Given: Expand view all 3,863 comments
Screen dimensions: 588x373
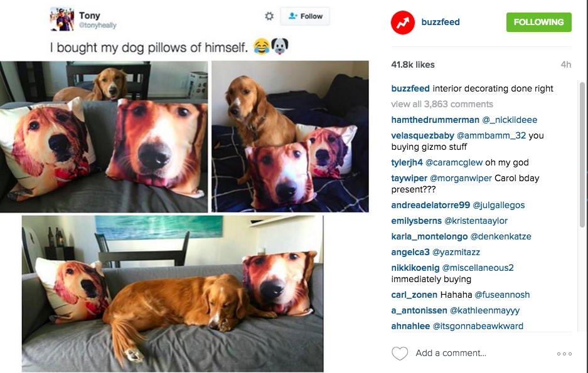Looking at the screenshot, I should [442, 104].
